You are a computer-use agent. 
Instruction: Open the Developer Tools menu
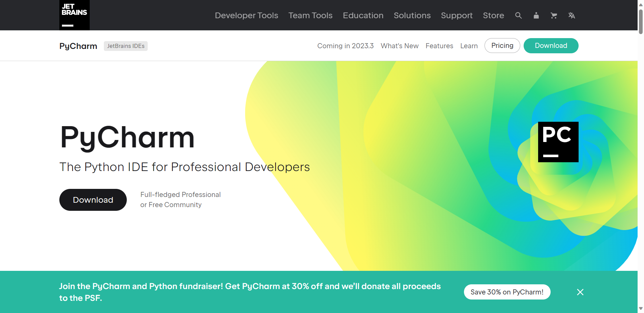point(246,16)
